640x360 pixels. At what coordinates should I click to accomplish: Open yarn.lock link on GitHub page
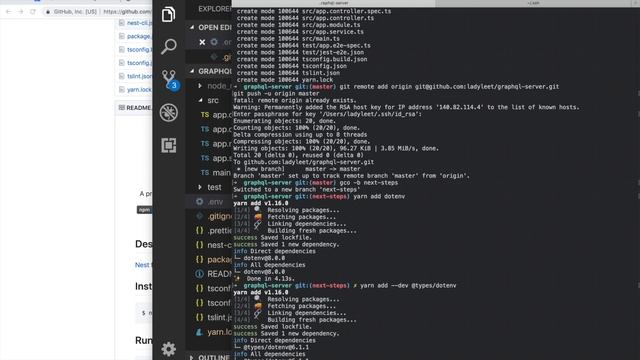[x=139, y=90]
